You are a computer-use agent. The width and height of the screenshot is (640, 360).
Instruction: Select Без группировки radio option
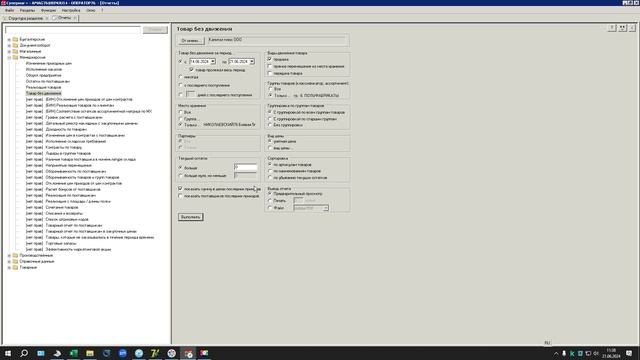pos(270,125)
